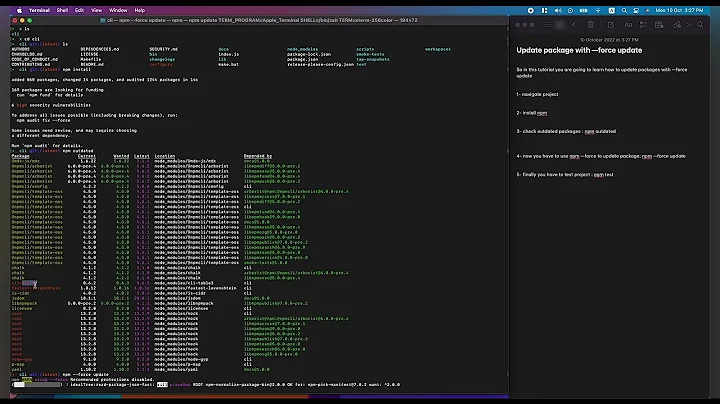The height and width of the screenshot is (404, 720).
Task: Click the Siri icon in menu bar
Action: point(647,10)
